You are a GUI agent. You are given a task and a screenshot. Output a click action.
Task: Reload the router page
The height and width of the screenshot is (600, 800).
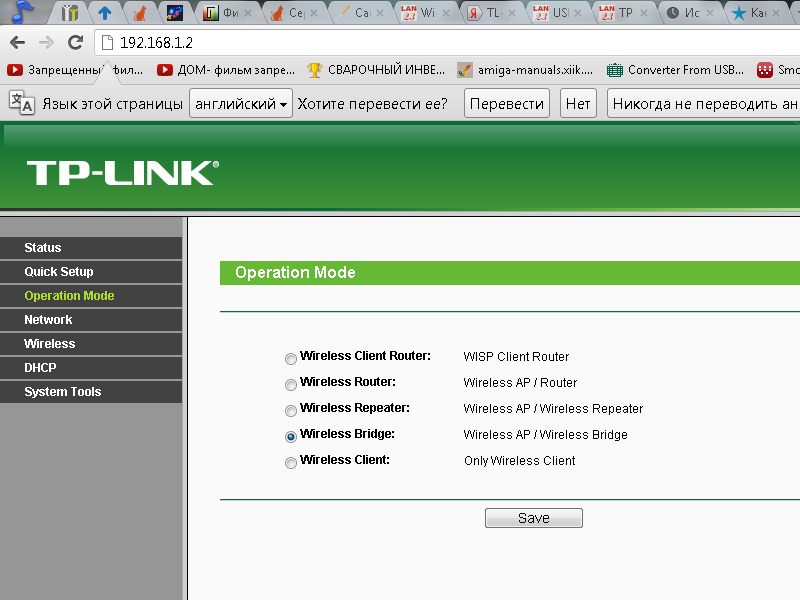pos(76,42)
